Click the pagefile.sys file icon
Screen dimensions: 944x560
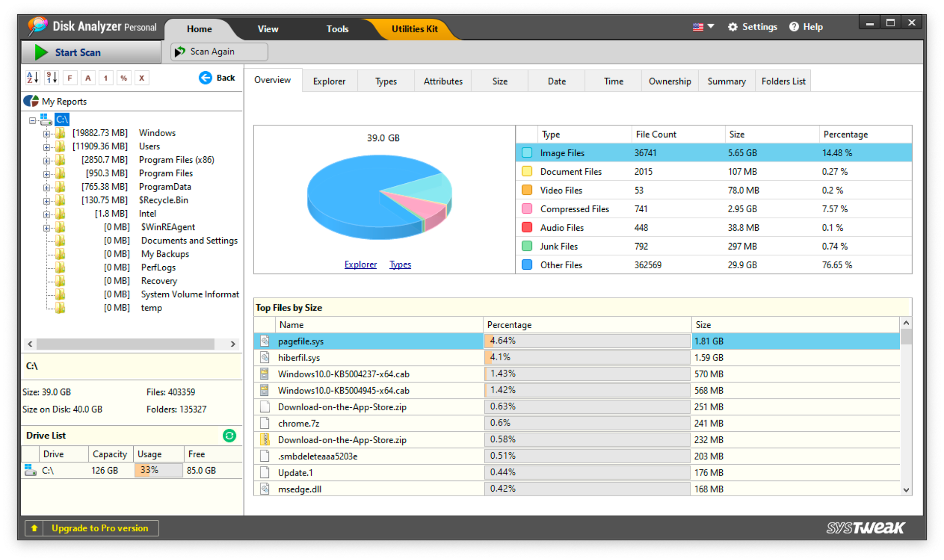[x=265, y=341]
